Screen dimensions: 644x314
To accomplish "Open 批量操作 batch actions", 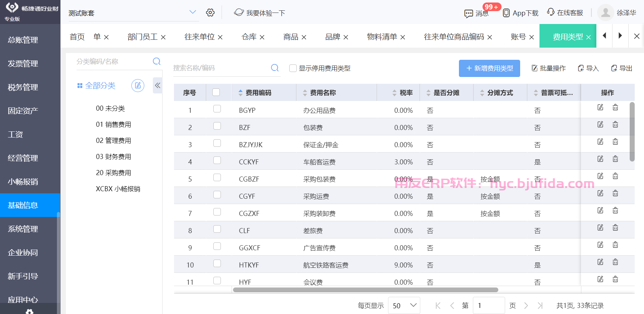I will click(548, 68).
